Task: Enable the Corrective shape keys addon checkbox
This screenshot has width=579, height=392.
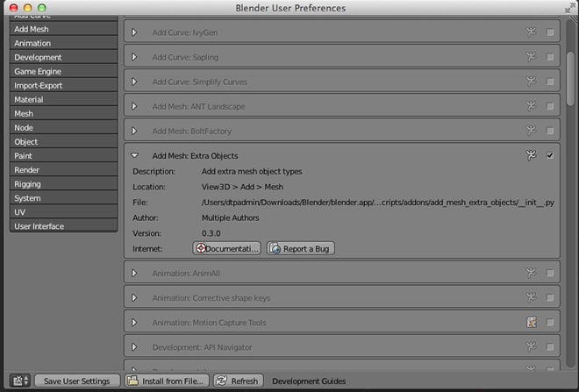Action: point(550,297)
